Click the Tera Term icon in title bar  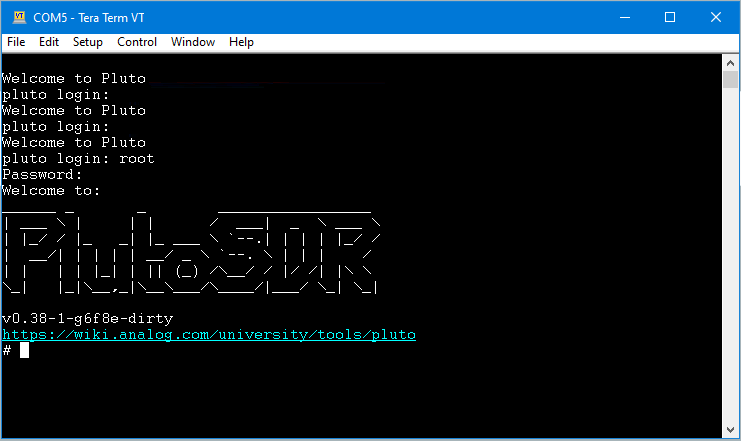point(17,17)
